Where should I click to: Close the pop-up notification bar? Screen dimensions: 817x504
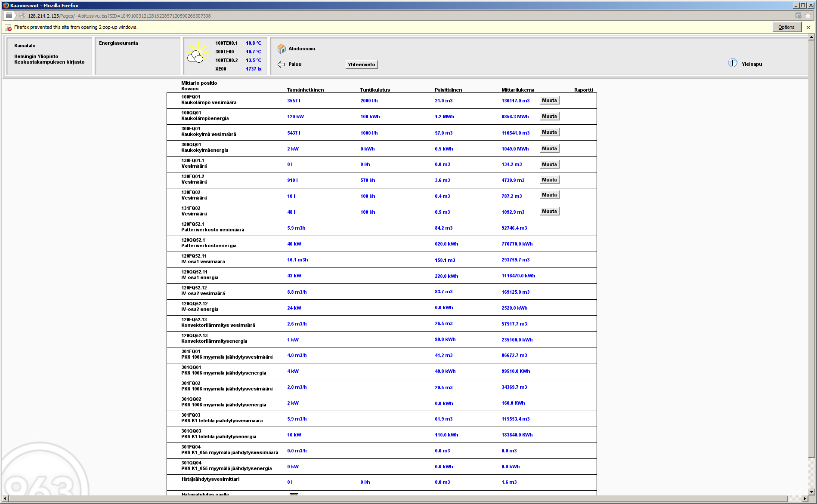808,27
